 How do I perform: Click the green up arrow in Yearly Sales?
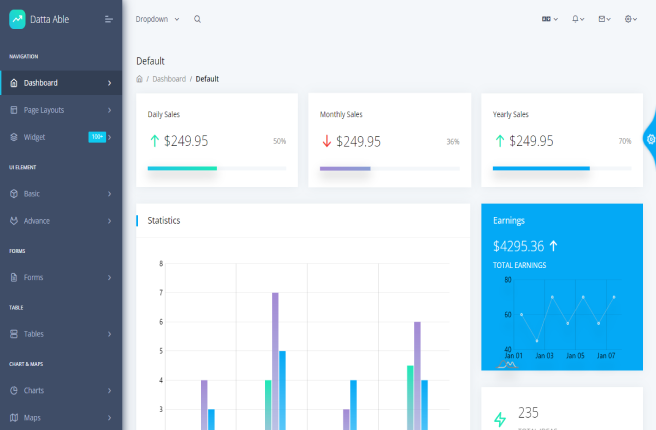pyautogui.click(x=500, y=141)
